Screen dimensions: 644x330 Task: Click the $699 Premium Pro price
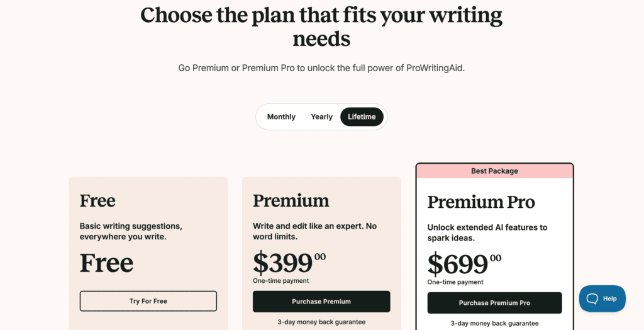pyautogui.click(x=458, y=265)
